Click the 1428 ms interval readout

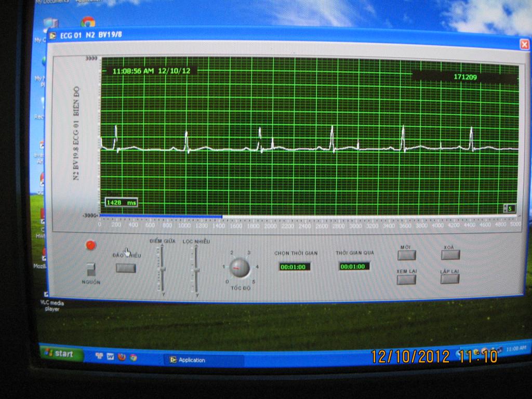coord(122,203)
